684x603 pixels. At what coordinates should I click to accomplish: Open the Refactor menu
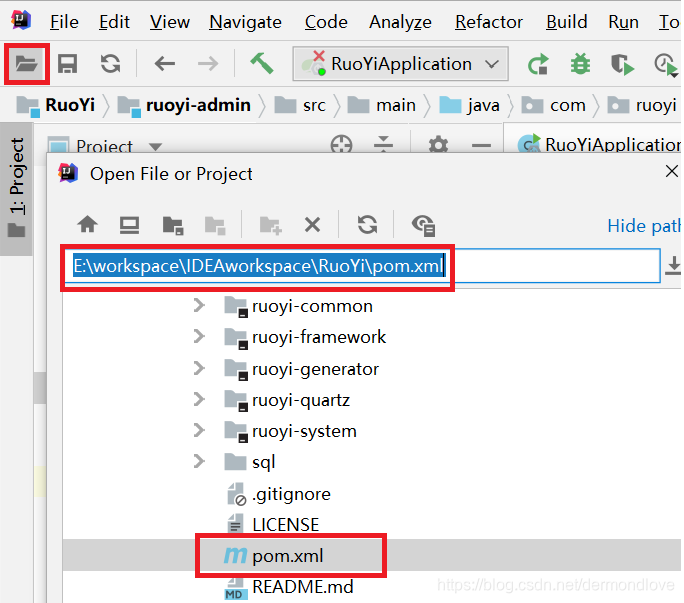tap(489, 22)
